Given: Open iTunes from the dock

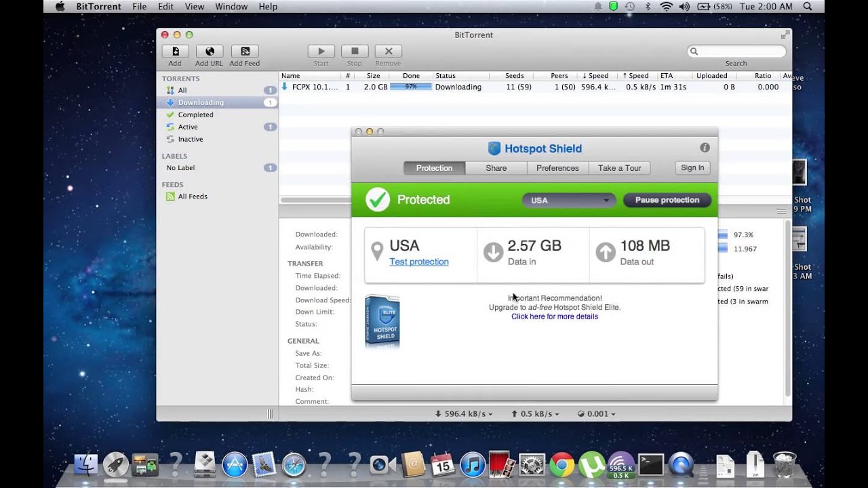Looking at the screenshot, I should pos(473,464).
